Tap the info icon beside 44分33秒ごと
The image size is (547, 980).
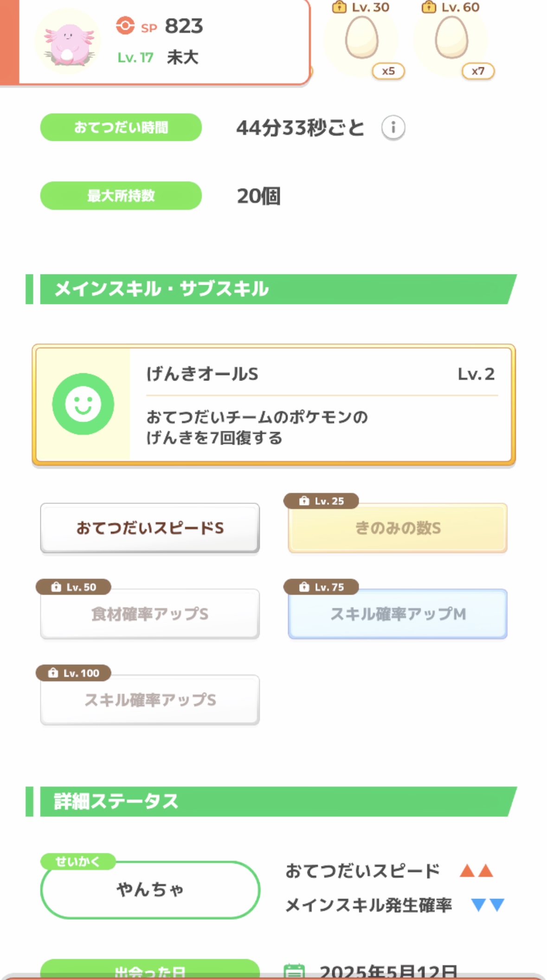[393, 127]
